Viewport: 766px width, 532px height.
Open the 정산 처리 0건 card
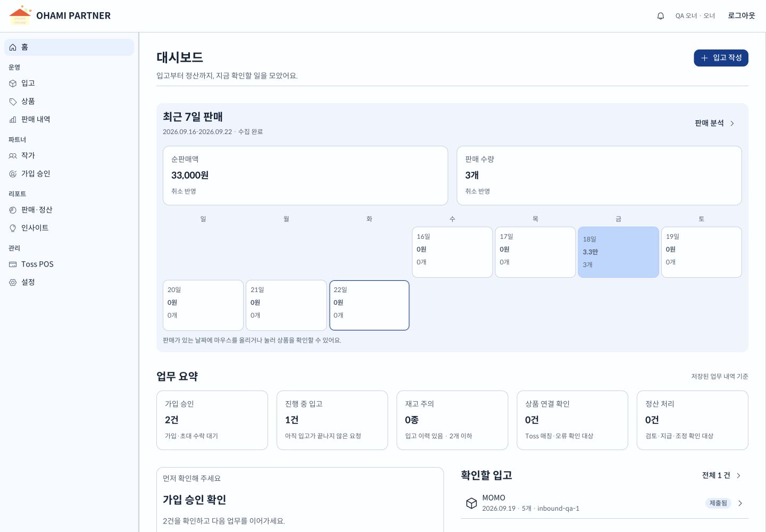tap(693, 420)
